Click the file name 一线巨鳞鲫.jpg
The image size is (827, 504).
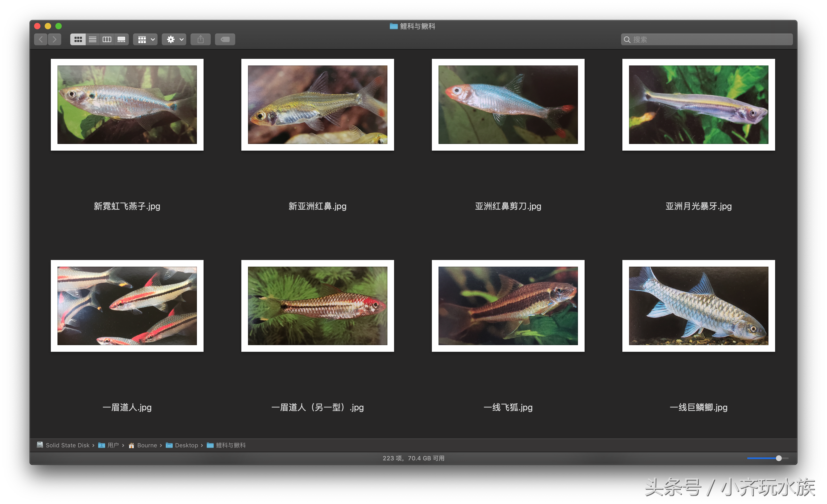(x=698, y=407)
